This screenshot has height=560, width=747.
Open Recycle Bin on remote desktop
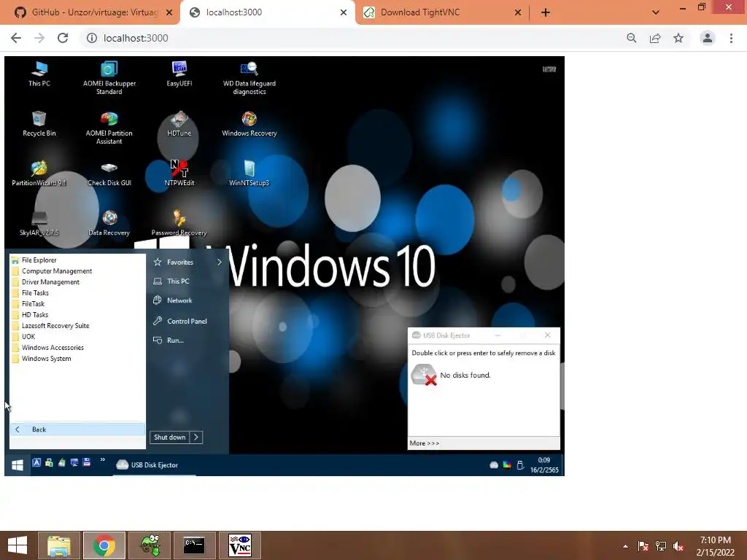pos(39,123)
